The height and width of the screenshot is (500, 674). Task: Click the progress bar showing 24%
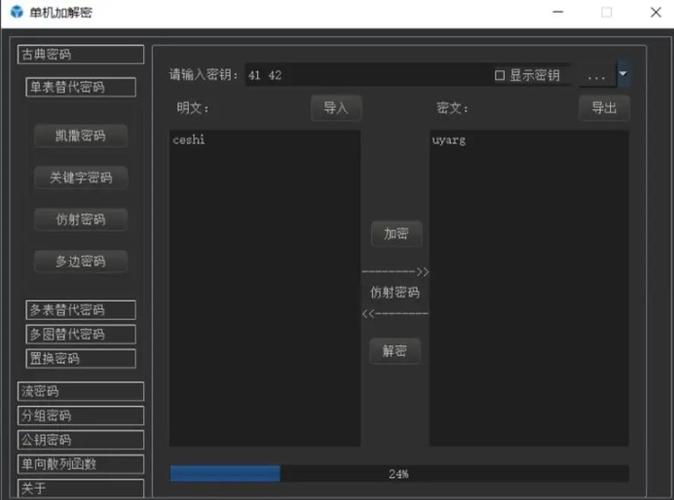[x=399, y=474]
